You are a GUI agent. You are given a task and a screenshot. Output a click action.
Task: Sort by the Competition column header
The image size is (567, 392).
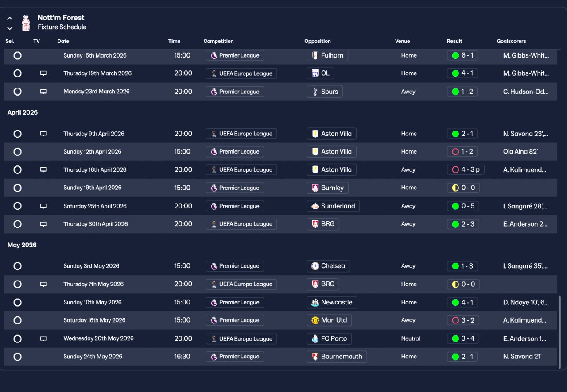coord(218,41)
